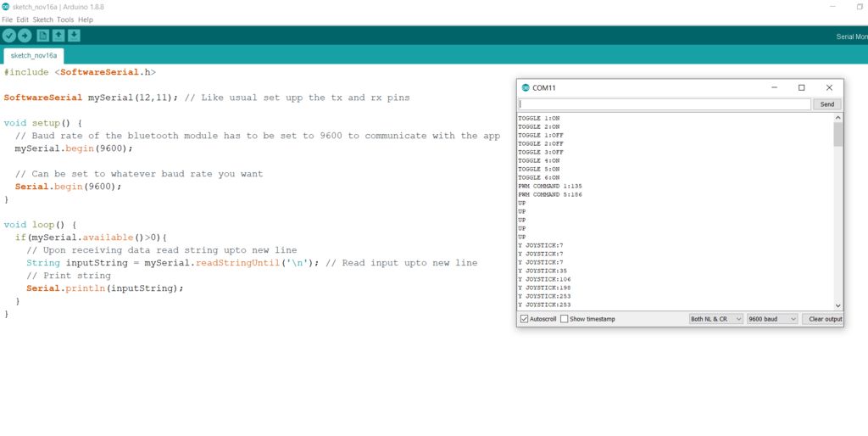Click the 'if(mySerial.available()>0){' code line
Viewport: 868px width, 436px height.
tap(91, 238)
